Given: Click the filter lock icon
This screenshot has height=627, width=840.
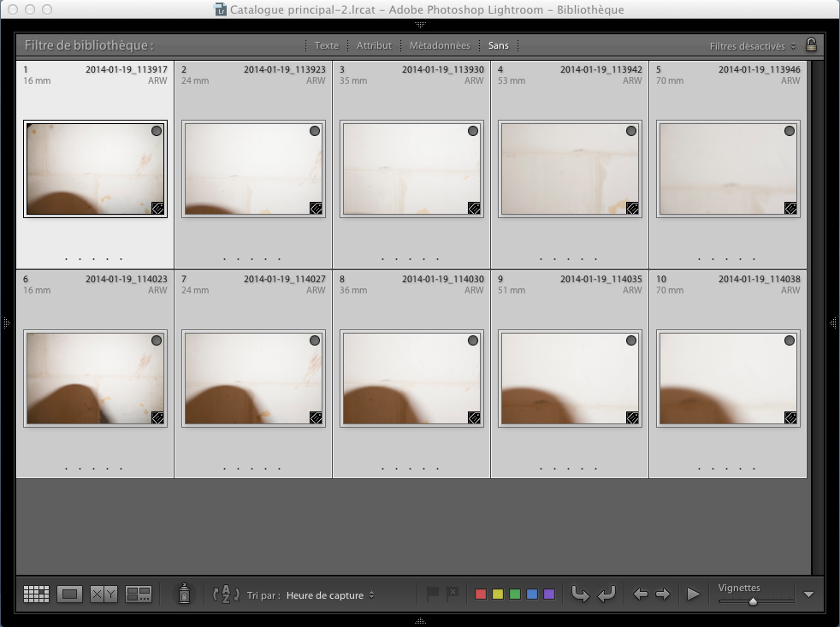Looking at the screenshot, I should click(x=811, y=44).
